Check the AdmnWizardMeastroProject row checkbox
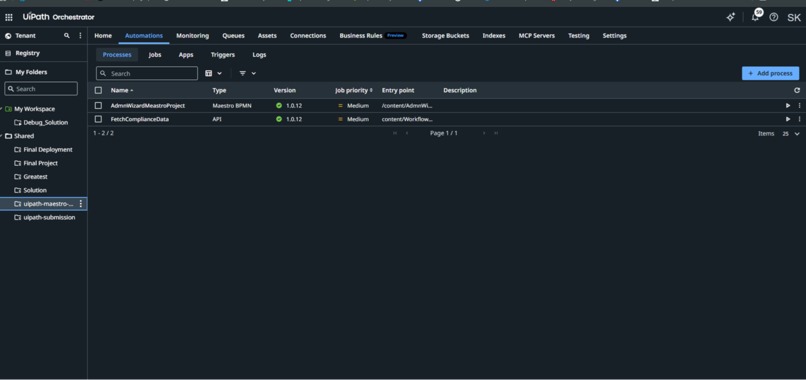Viewport: 806px width, 380px height. (98, 105)
